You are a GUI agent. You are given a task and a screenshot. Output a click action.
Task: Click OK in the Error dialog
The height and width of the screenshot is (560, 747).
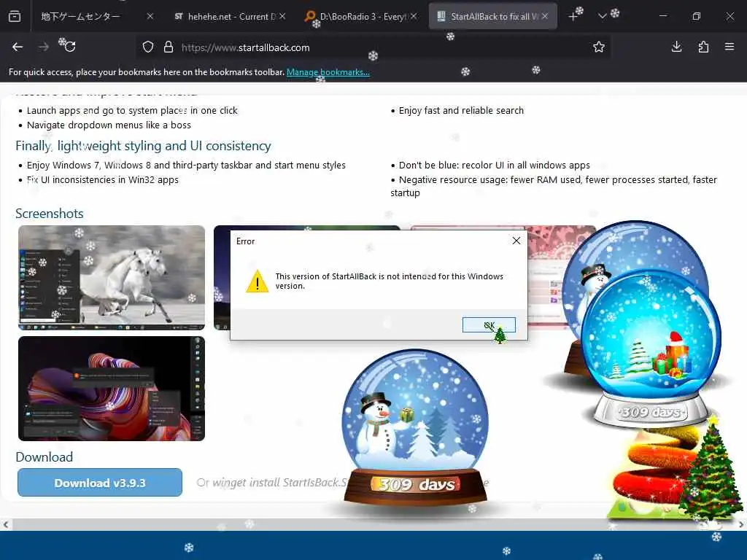[x=489, y=324]
